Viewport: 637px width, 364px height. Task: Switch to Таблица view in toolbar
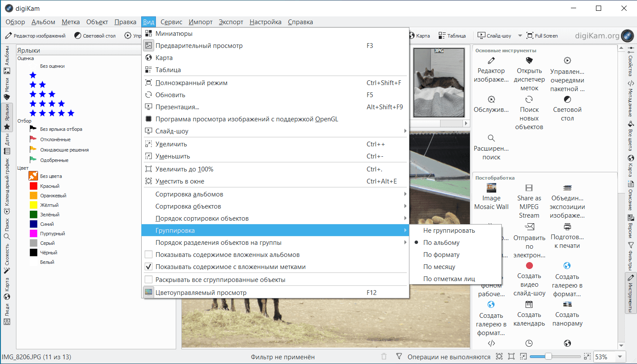(x=452, y=36)
